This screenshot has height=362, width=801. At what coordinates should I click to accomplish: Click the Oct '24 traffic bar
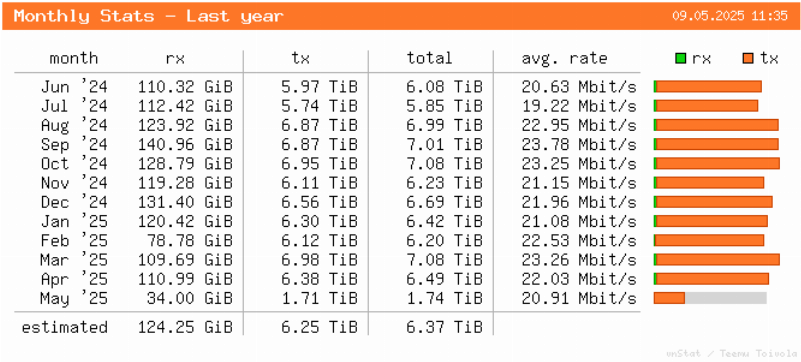717,163
